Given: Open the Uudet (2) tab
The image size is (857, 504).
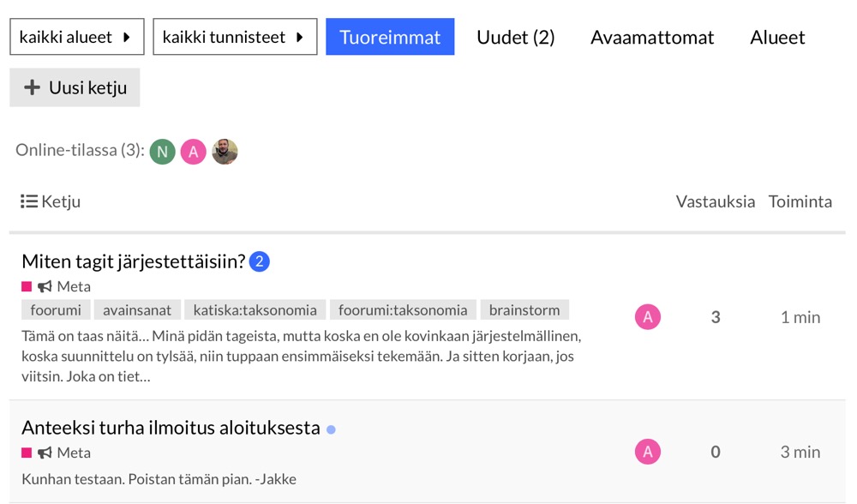Looking at the screenshot, I should coord(516,37).
